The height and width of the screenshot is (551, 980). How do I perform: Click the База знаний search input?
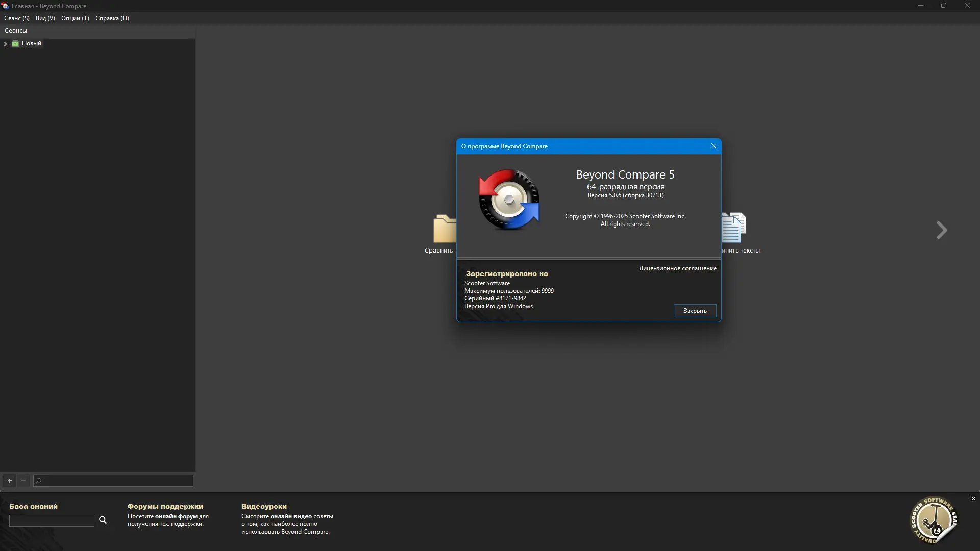(x=52, y=520)
